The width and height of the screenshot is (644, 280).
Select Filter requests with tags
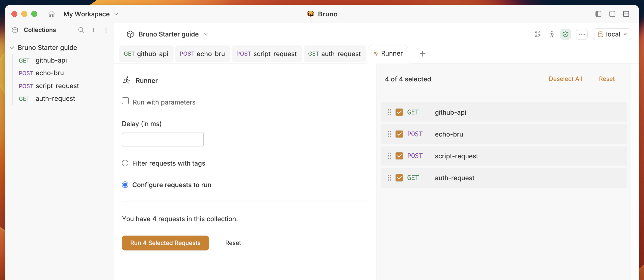click(x=125, y=163)
